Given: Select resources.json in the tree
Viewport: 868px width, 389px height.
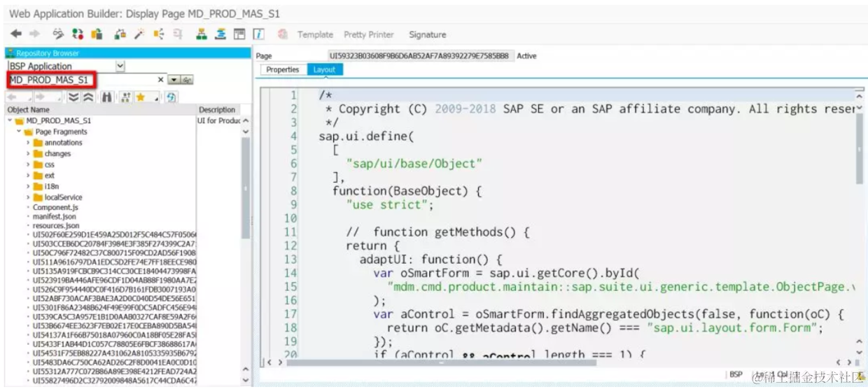Looking at the screenshot, I should point(56,226).
